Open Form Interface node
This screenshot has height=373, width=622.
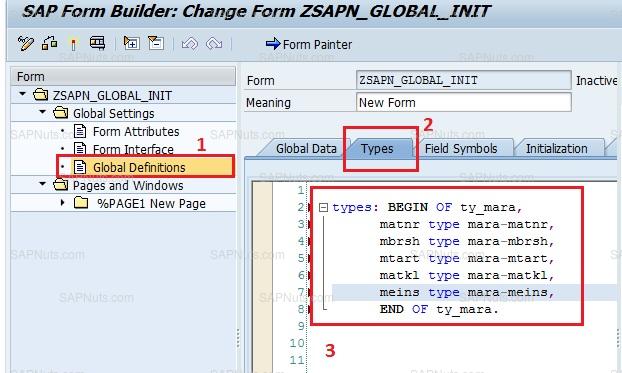point(133,149)
